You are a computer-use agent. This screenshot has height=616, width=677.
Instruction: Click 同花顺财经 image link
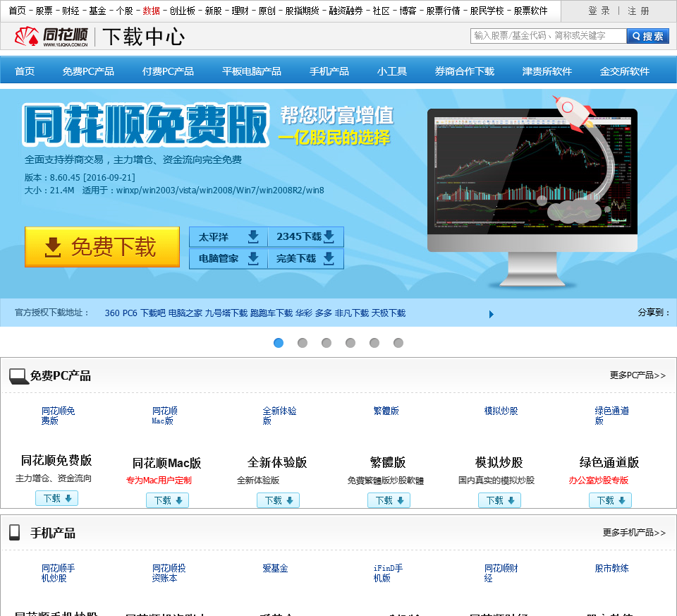(501, 573)
